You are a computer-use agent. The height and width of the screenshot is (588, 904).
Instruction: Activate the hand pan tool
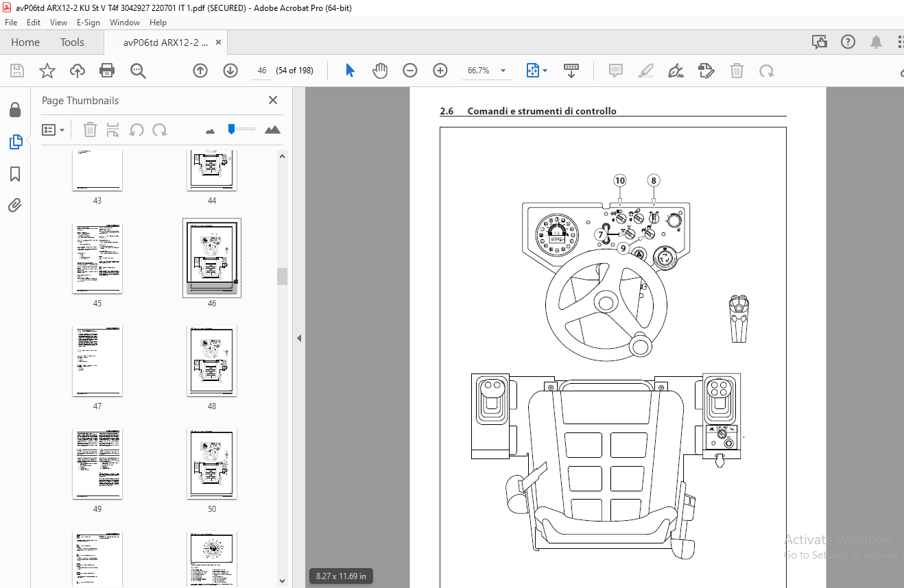pos(380,71)
